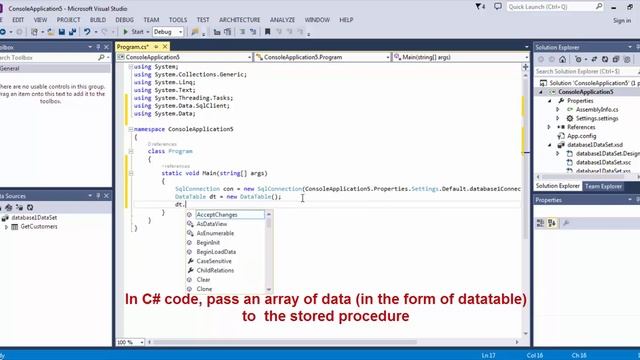Click the Save All toolbar icon
Viewport: 640px width, 360px height.
tap(73, 31)
